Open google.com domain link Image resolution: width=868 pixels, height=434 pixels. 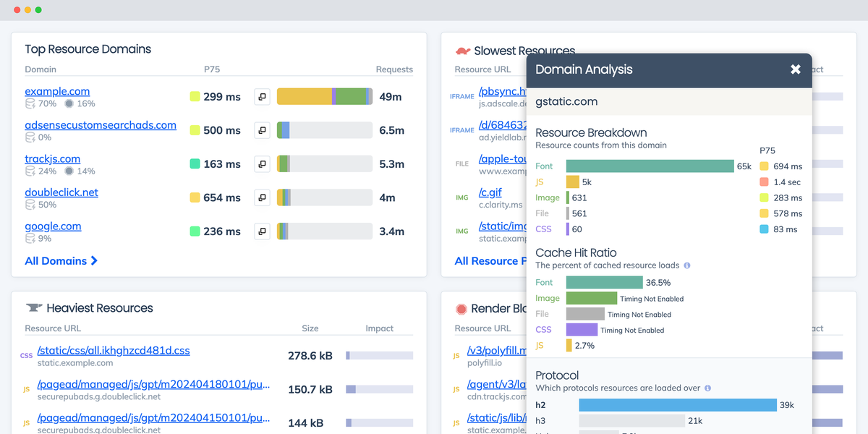(x=53, y=226)
